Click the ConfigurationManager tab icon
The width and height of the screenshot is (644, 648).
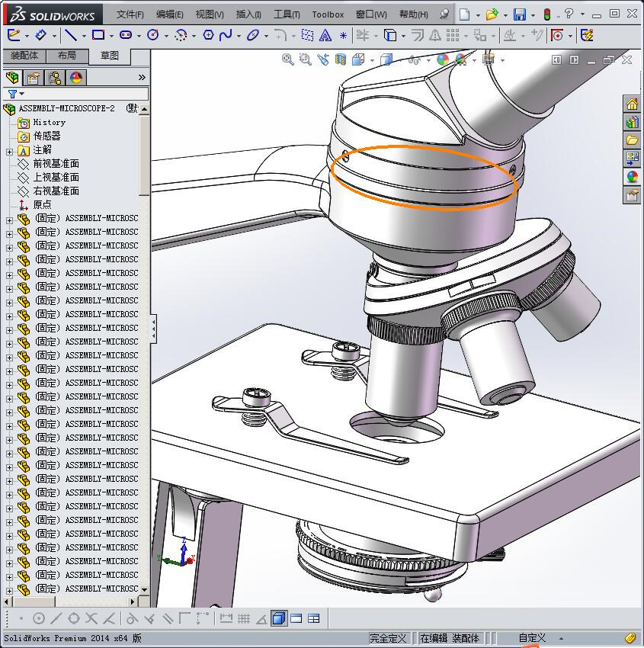click(54, 78)
